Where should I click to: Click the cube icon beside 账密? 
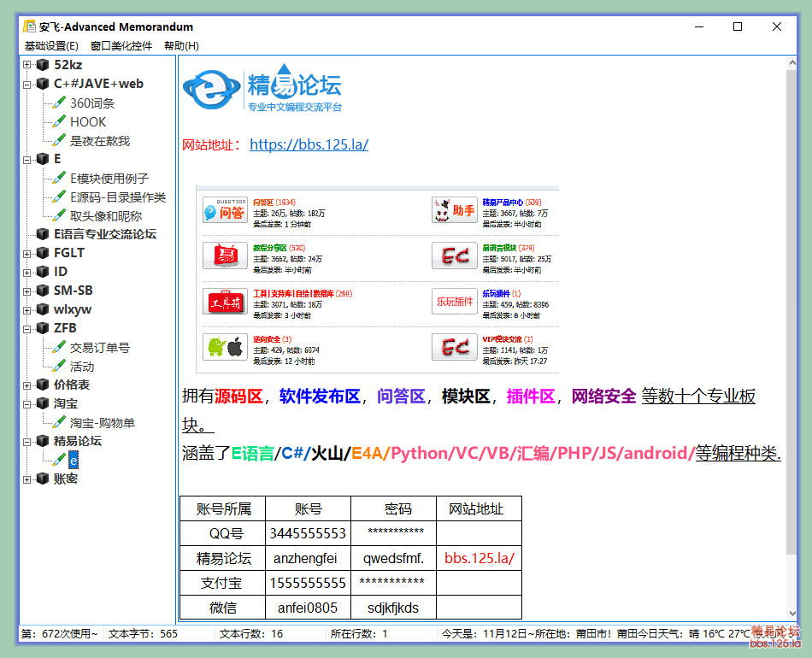pos(43,479)
